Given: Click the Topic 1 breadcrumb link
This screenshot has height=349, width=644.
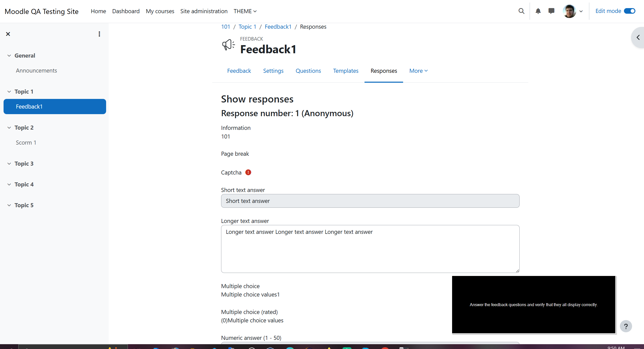Looking at the screenshot, I should (247, 27).
